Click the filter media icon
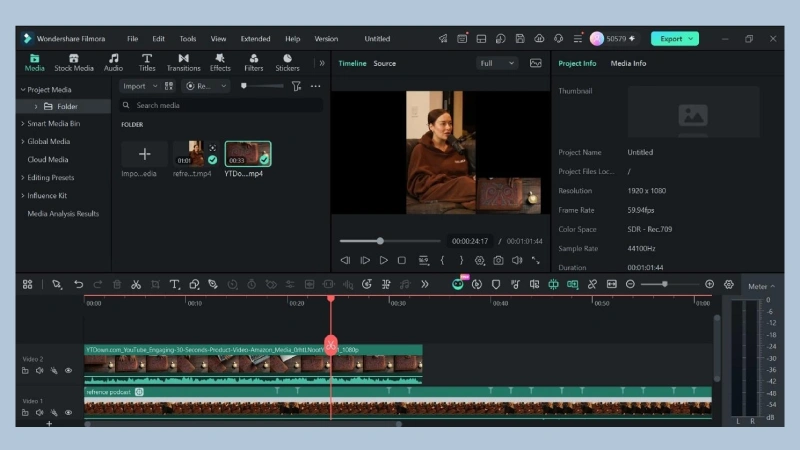 click(x=296, y=86)
